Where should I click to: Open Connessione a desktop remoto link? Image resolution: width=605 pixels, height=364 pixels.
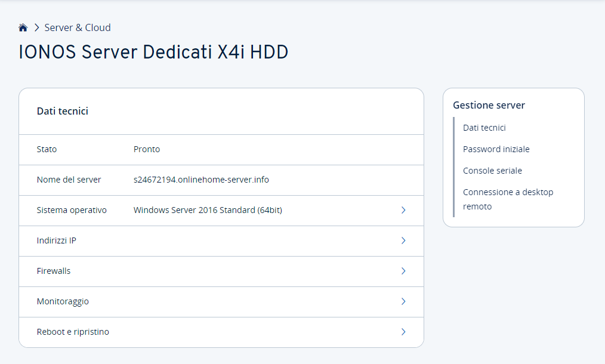[508, 199]
